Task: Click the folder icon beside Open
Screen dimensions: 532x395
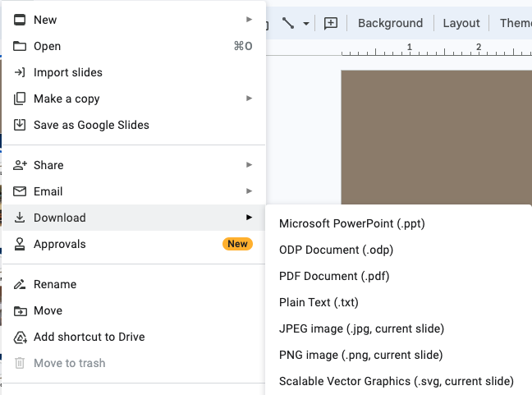Action: pos(20,46)
